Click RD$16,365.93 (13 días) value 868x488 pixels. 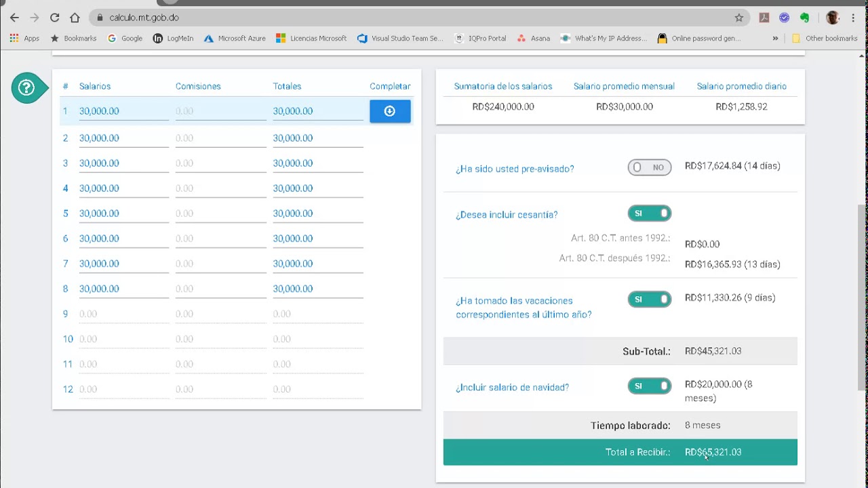tap(732, 264)
